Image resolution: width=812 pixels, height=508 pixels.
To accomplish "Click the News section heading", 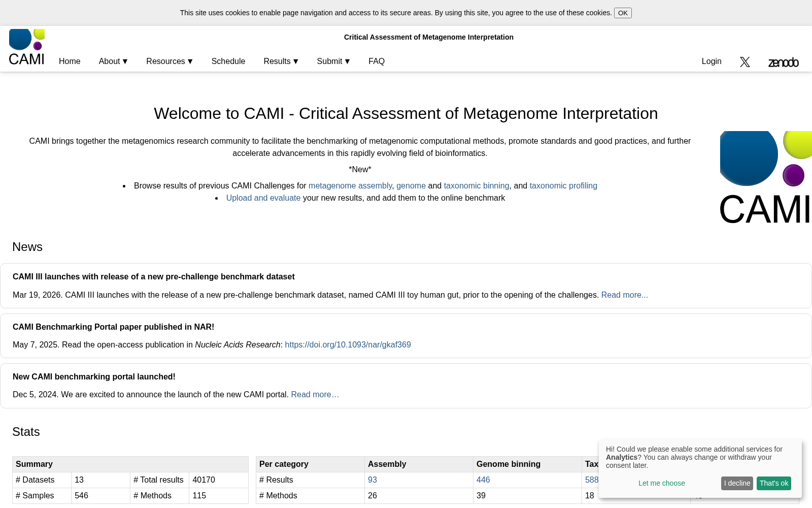I will point(27,247).
